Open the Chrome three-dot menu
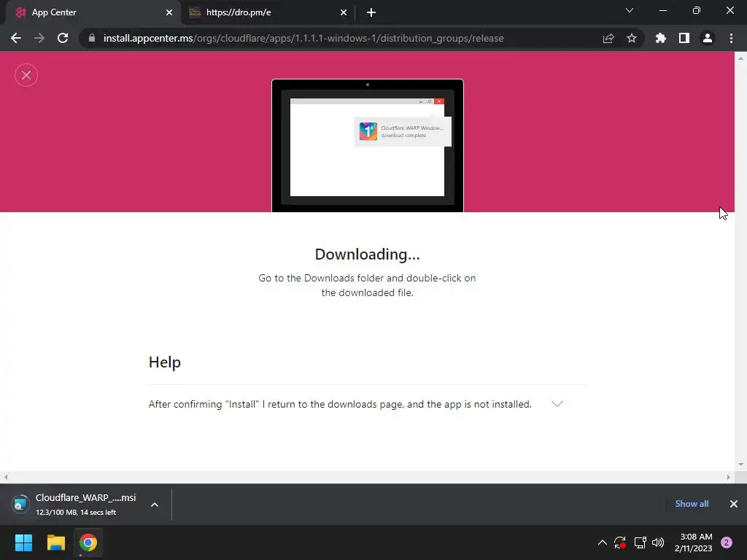The width and height of the screenshot is (747, 560). 731,38
